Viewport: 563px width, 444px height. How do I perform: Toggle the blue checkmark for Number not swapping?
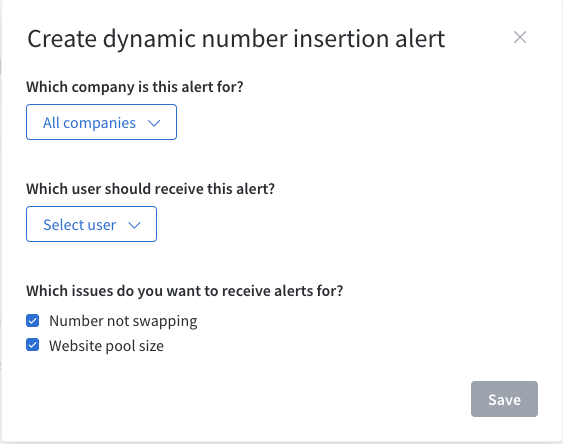[32, 321]
